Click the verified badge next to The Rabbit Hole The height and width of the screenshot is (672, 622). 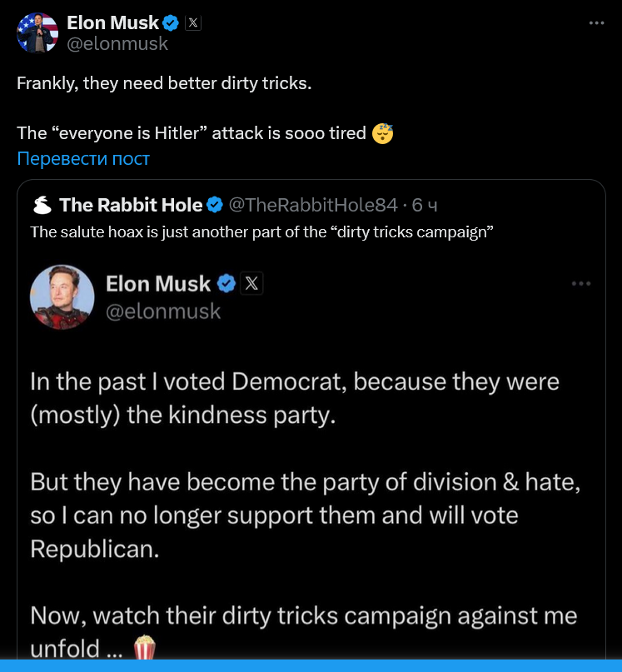click(215, 205)
